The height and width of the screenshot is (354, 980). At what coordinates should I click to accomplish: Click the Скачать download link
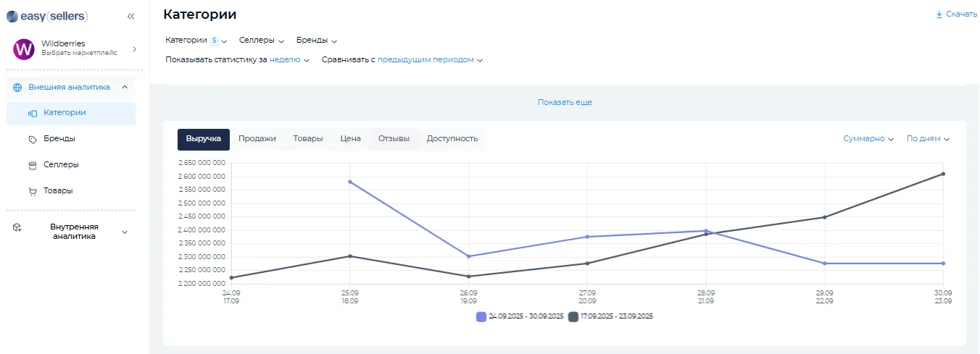(956, 14)
